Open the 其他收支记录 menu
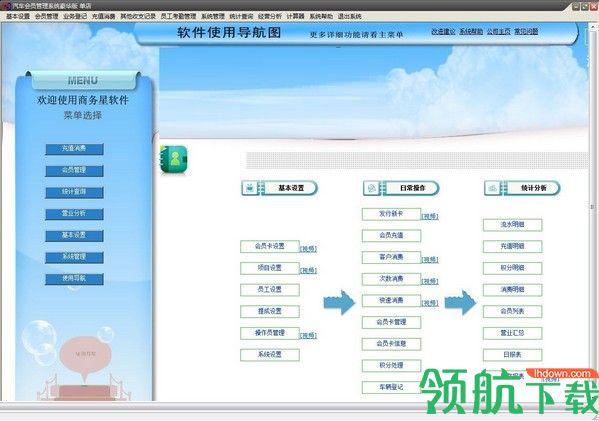599x421 pixels. pyautogui.click(x=138, y=16)
